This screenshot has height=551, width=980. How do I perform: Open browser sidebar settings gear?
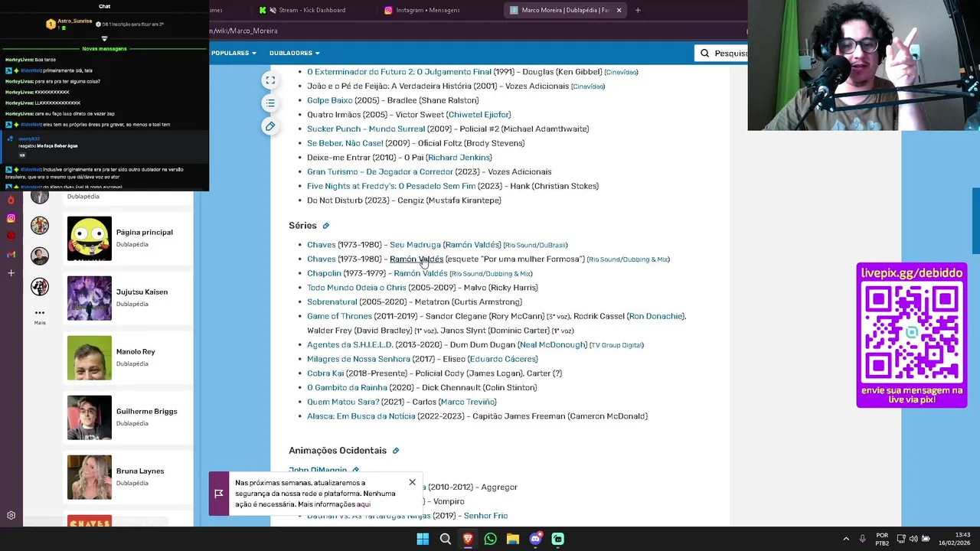click(11, 516)
